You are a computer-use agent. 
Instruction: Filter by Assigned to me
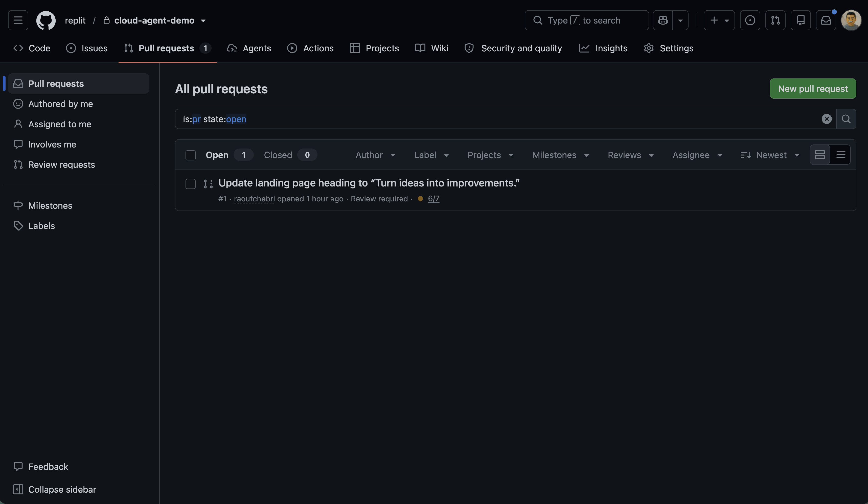pos(79,124)
